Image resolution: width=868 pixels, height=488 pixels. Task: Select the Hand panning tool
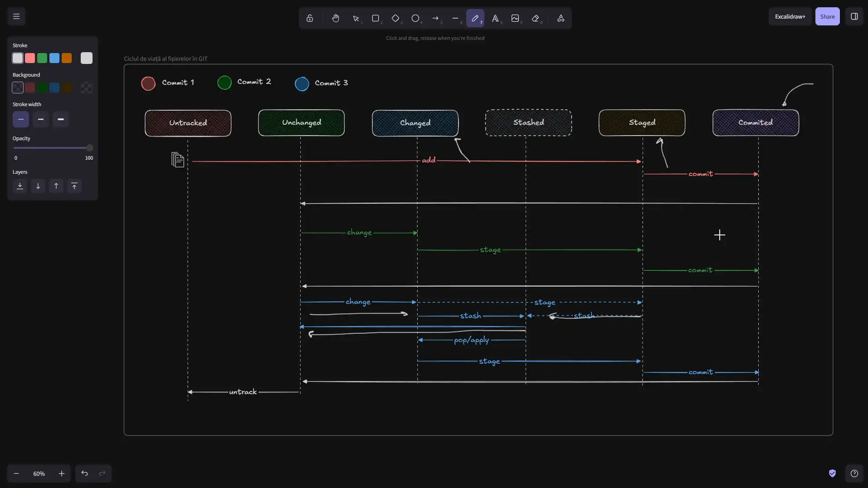(336, 18)
